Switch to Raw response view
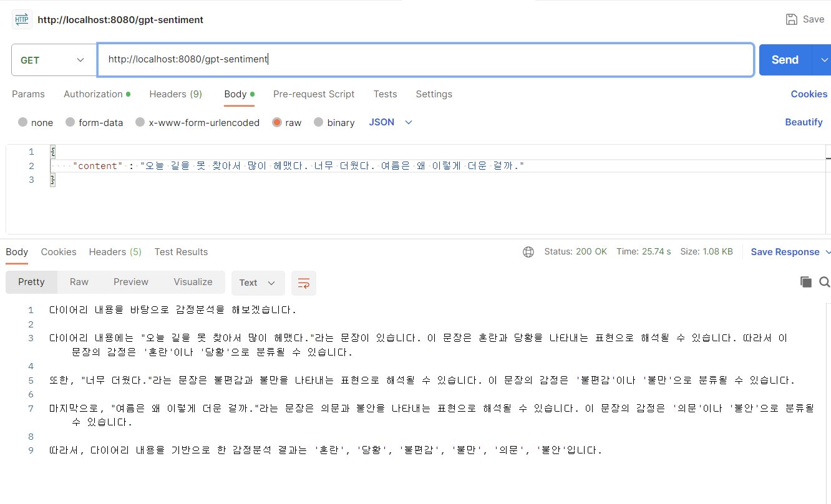 79,282
